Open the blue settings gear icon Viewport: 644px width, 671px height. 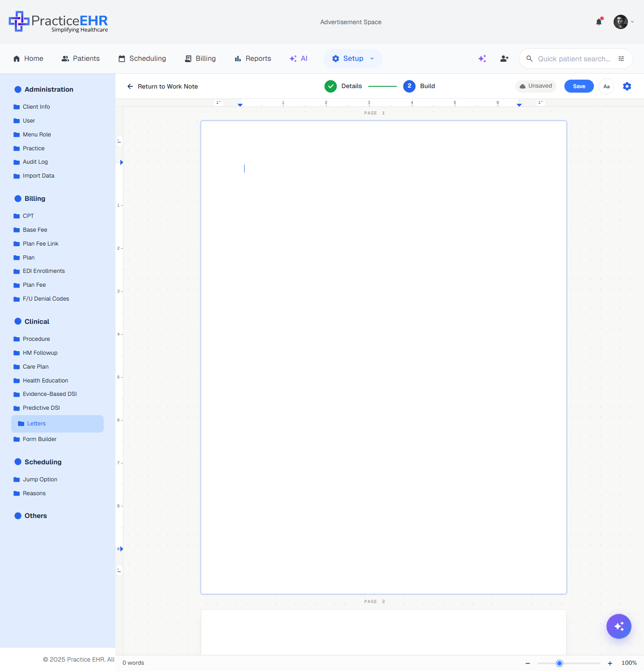[627, 86]
